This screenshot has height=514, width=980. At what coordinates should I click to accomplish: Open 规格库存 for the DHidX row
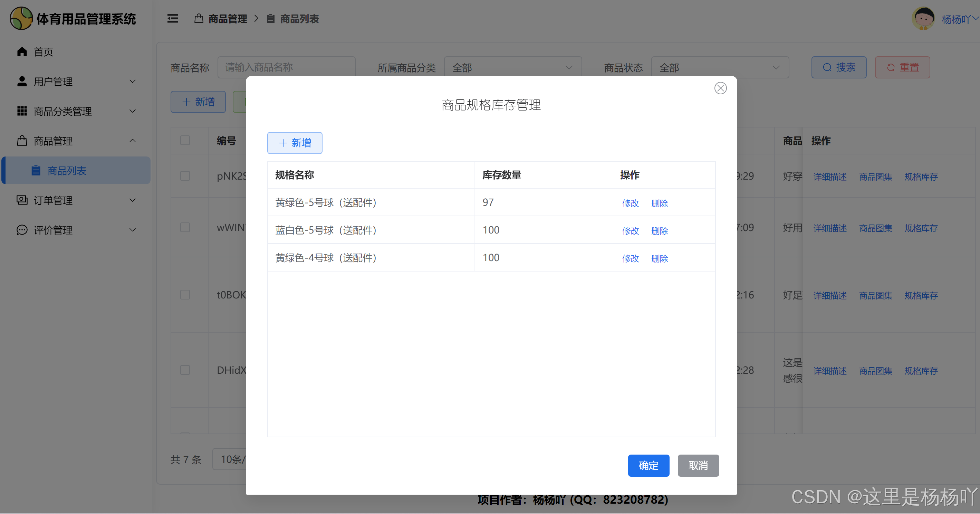(x=921, y=371)
